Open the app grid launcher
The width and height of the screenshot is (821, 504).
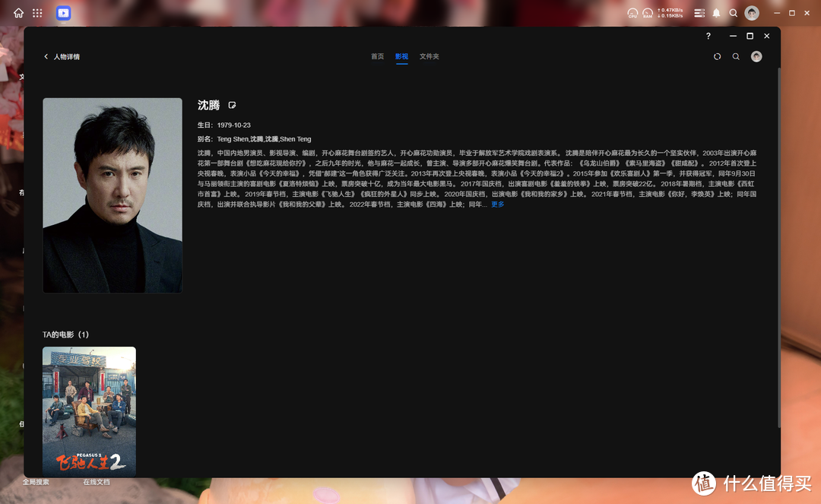37,13
